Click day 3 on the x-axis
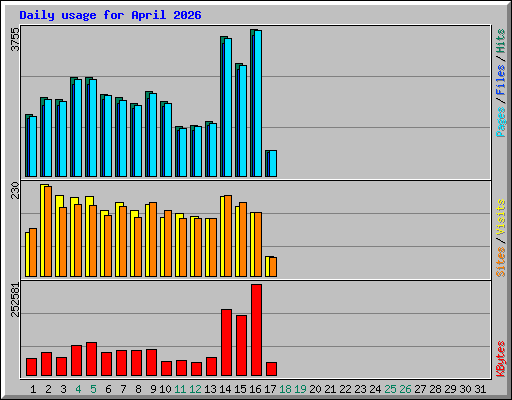 click(x=63, y=389)
